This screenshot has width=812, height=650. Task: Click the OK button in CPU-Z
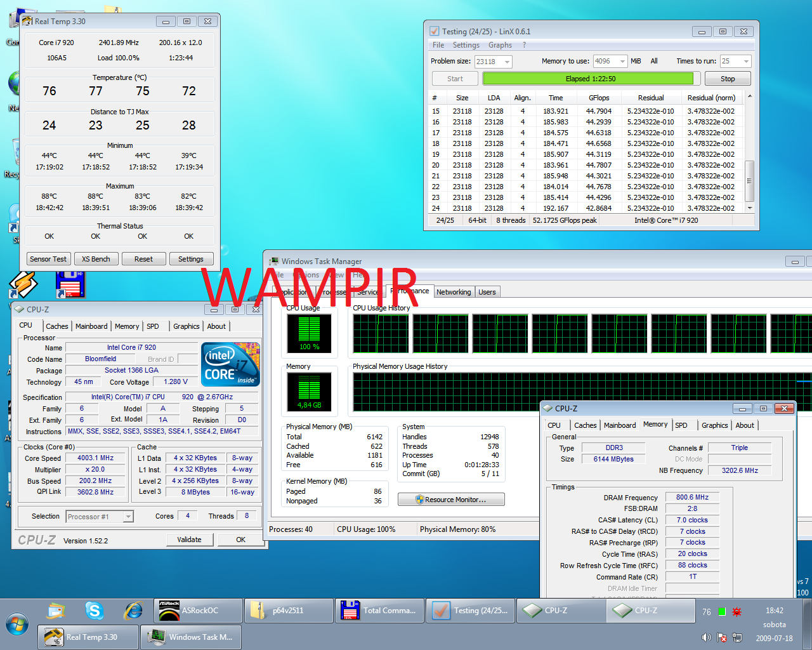tap(240, 540)
